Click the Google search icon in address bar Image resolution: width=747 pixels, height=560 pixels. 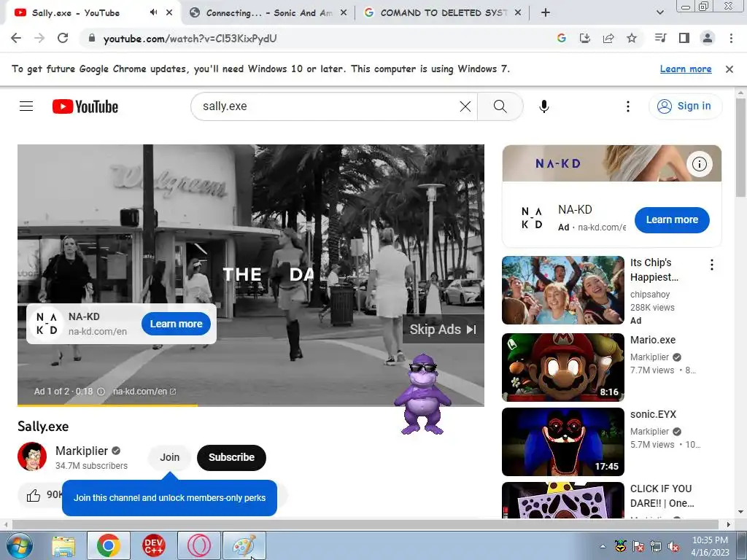pyautogui.click(x=562, y=38)
